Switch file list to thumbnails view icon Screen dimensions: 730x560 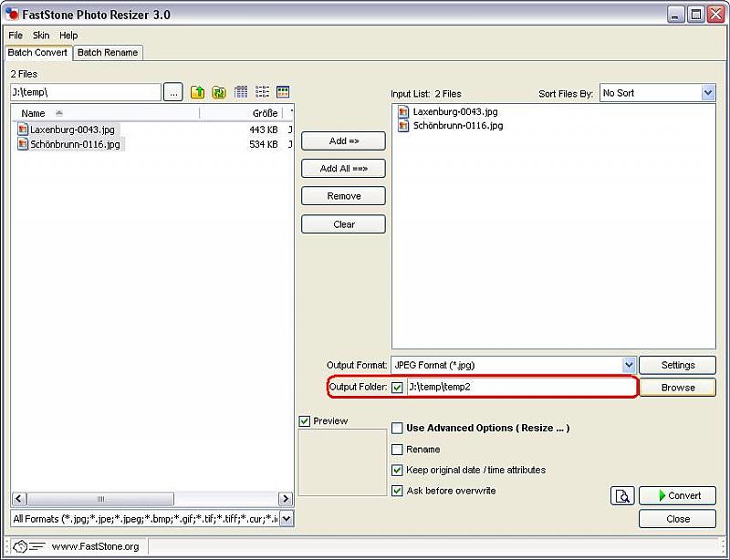pos(283,92)
